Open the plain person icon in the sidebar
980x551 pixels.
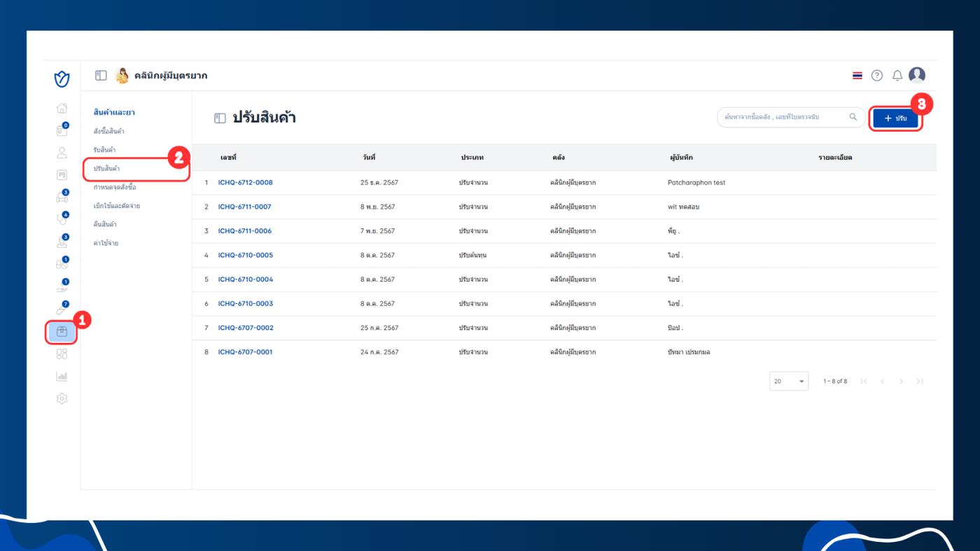(62, 153)
